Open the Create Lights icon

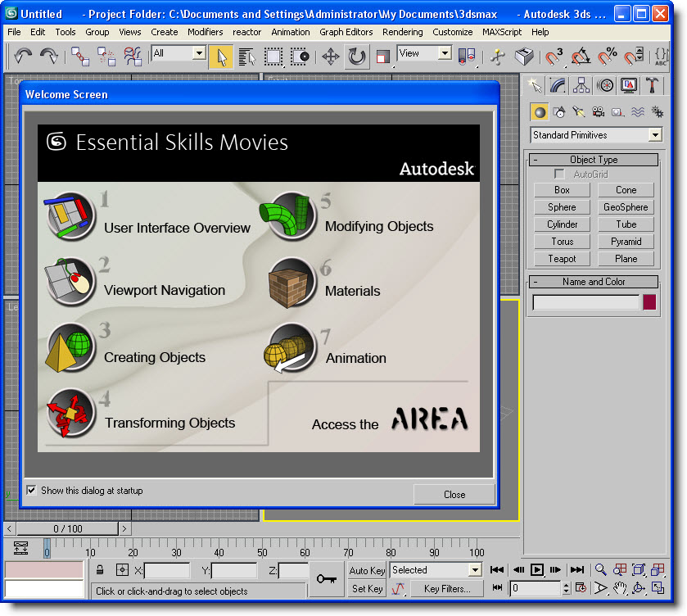point(577,111)
